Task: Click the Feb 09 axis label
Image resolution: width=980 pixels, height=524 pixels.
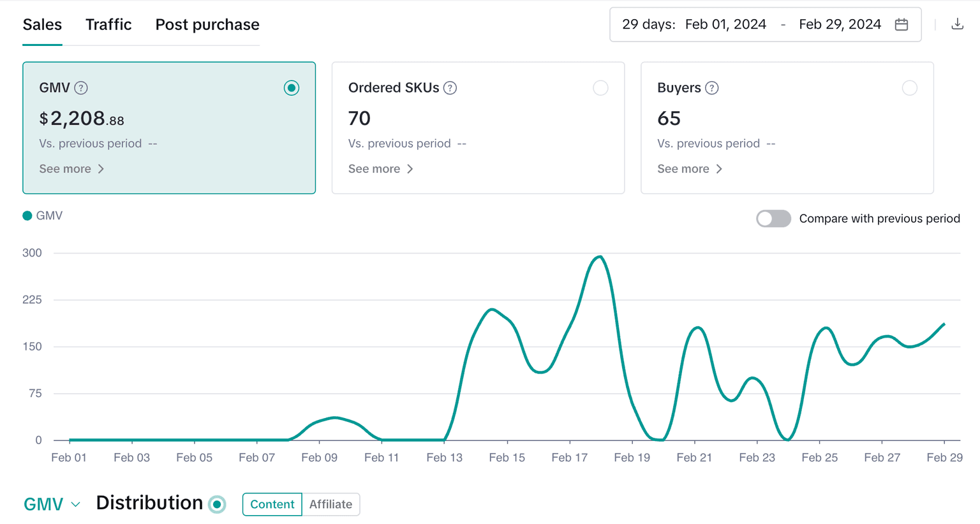Action: [319, 458]
